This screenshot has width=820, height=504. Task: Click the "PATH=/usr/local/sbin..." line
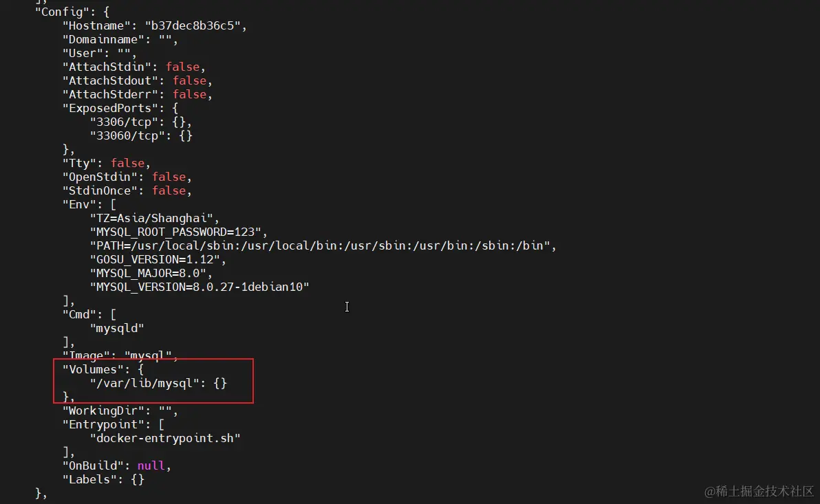(x=323, y=245)
